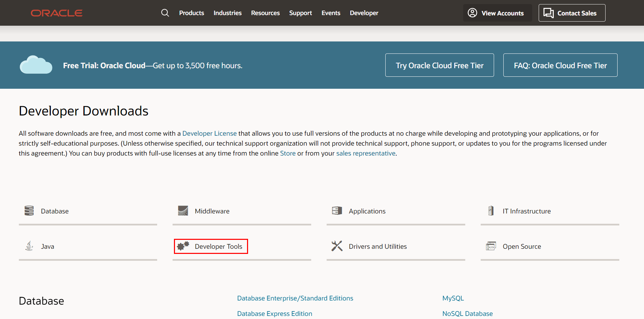Click the Open Source code icon
This screenshot has width=644, height=319.
coord(491,246)
